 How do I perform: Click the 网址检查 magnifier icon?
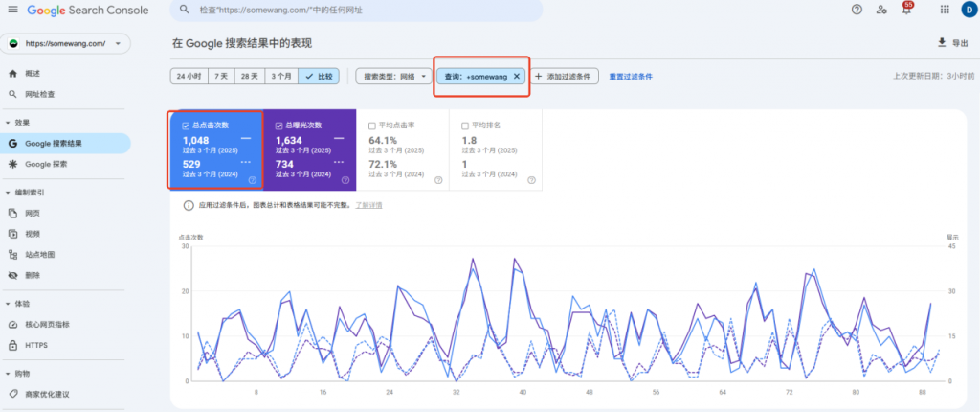click(12, 95)
